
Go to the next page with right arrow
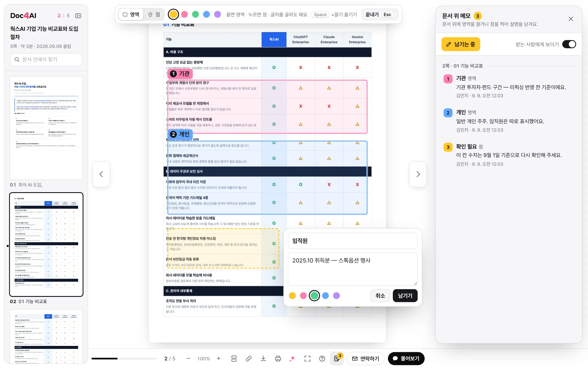(418, 174)
